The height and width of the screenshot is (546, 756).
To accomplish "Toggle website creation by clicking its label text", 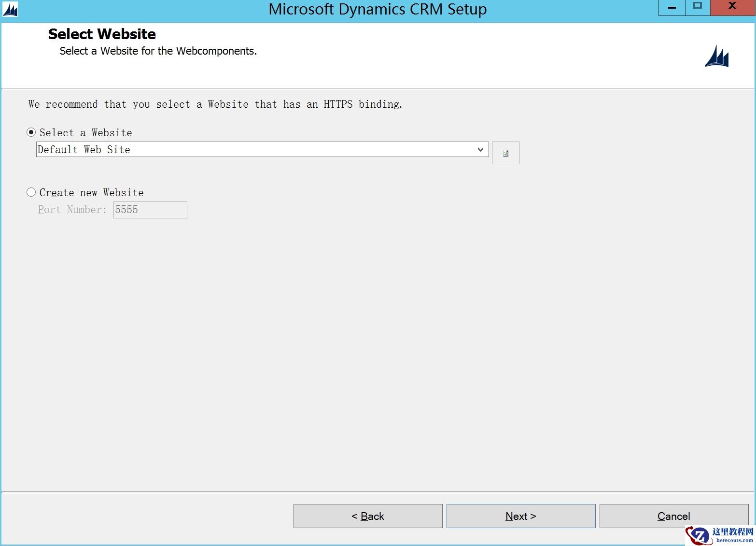I will [x=92, y=192].
